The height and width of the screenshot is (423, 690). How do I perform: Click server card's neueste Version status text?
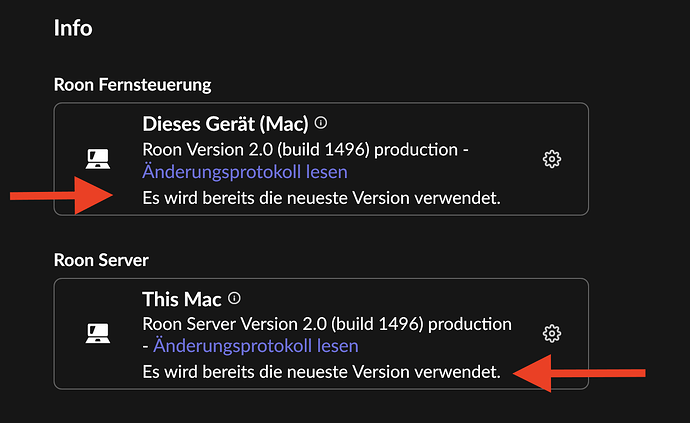coord(321,372)
